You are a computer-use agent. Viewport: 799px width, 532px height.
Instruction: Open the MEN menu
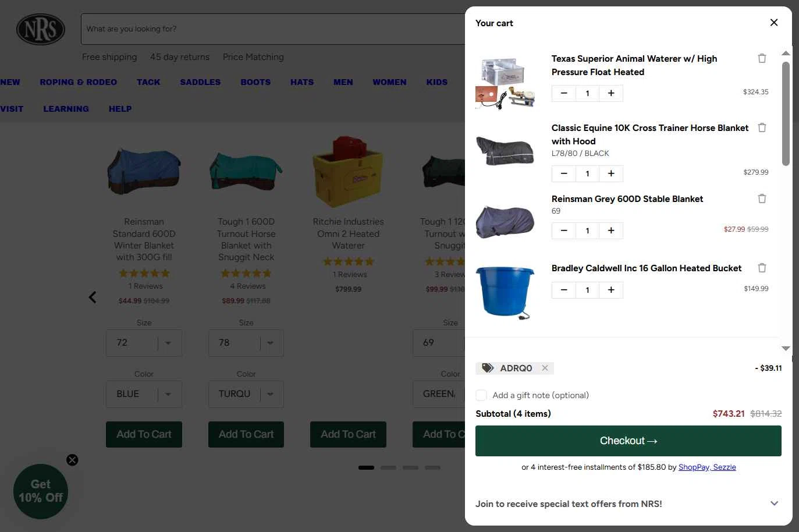click(x=343, y=82)
